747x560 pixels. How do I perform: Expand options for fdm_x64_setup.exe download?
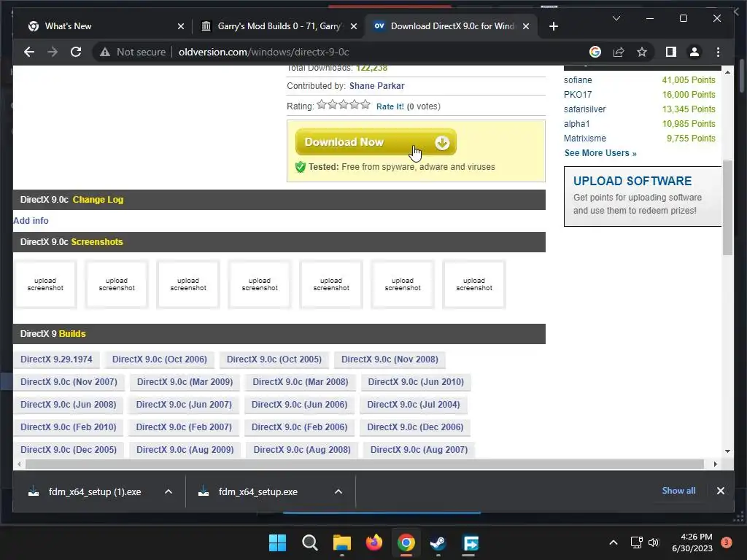pyautogui.click(x=338, y=491)
